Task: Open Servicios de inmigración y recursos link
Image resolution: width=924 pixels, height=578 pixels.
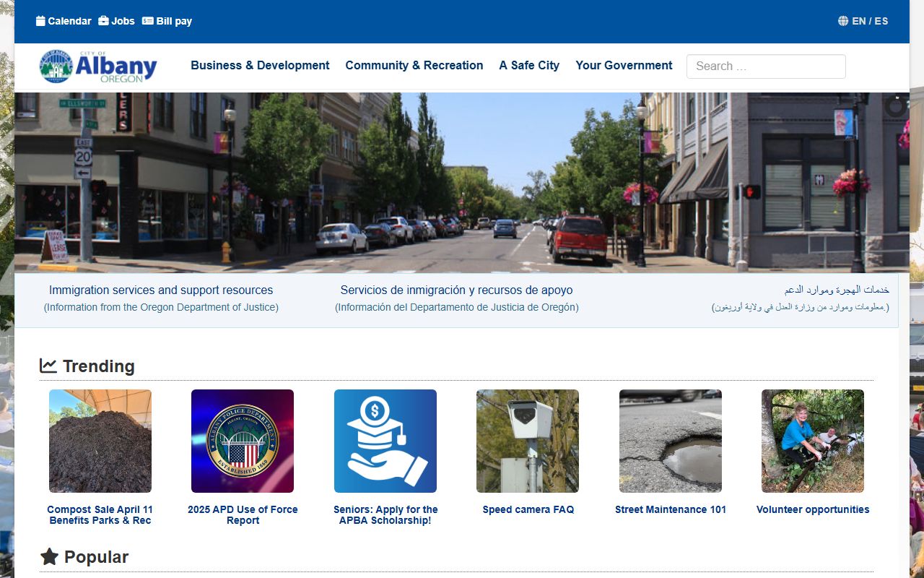Action: click(456, 290)
